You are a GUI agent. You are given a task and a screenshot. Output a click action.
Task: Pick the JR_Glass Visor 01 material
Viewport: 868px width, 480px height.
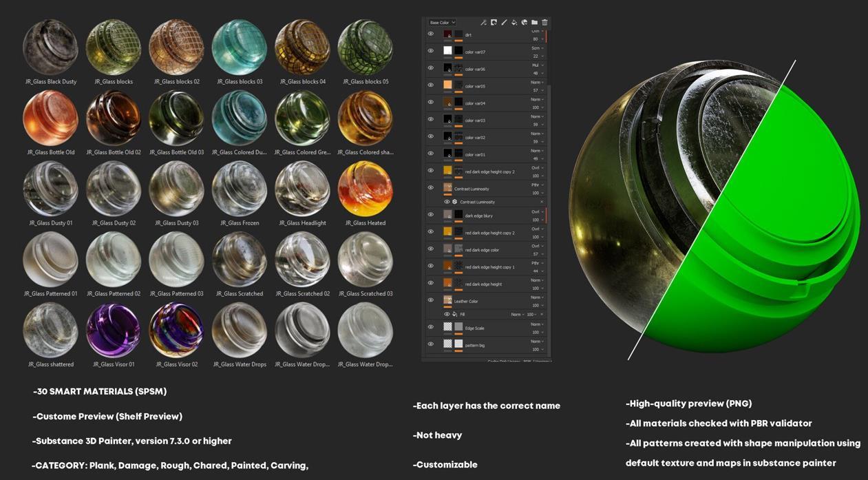click(113, 330)
